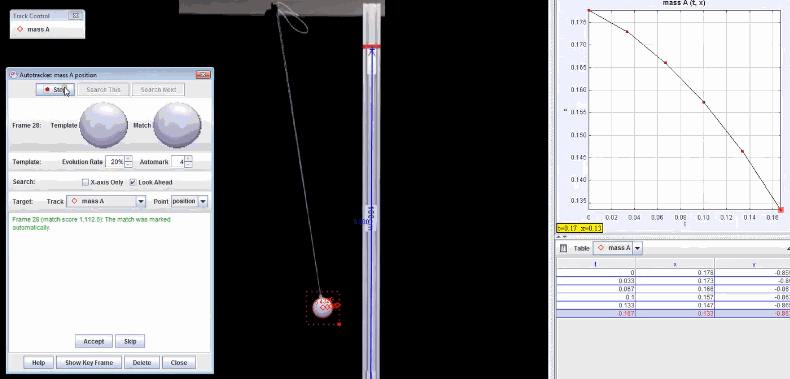This screenshot has height=379, width=790.
Task: Click the table columns icon beside Table
Action: [564, 248]
